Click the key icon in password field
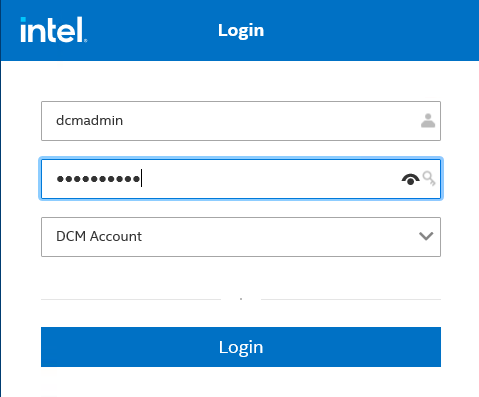Viewport: 479px width, 397px height. 429,178
